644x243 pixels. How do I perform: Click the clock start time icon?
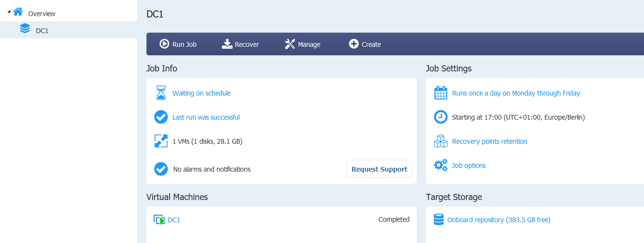tap(441, 117)
